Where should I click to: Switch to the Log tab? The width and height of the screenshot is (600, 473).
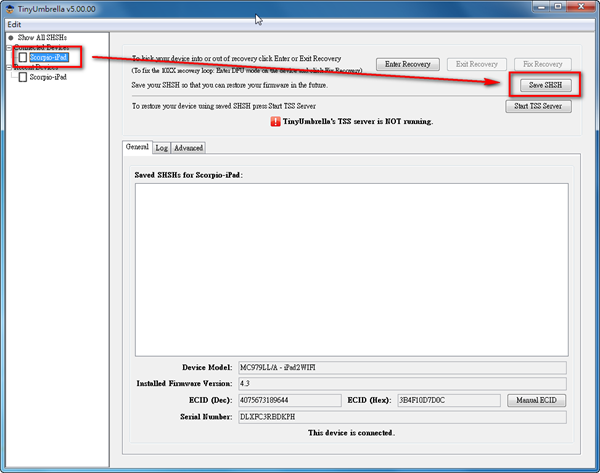pyautogui.click(x=161, y=148)
